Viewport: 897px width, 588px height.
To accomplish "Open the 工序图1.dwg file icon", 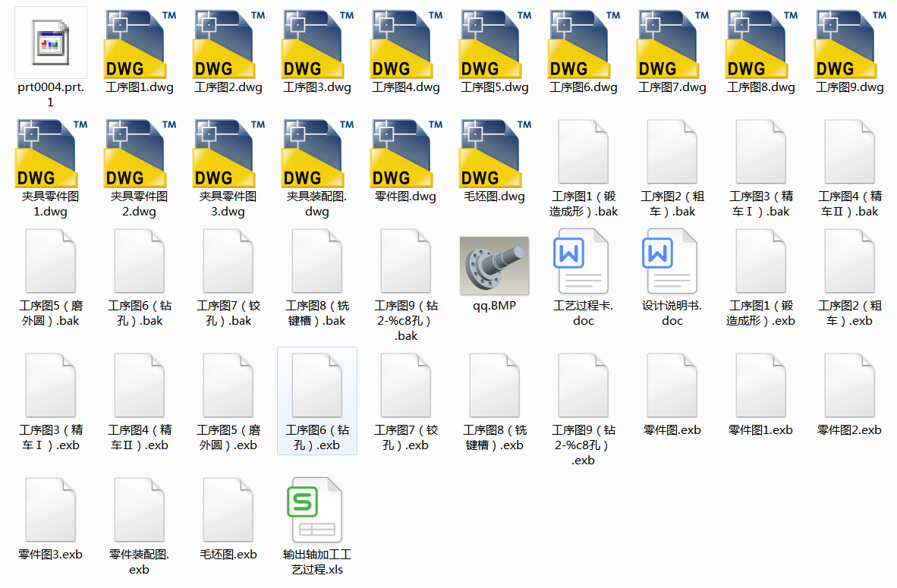I will coord(140,43).
